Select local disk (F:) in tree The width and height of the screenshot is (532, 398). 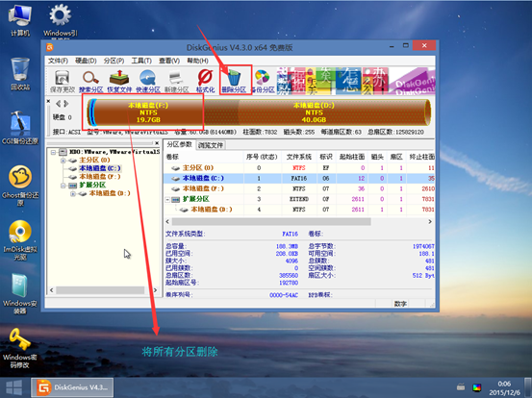coord(100,177)
